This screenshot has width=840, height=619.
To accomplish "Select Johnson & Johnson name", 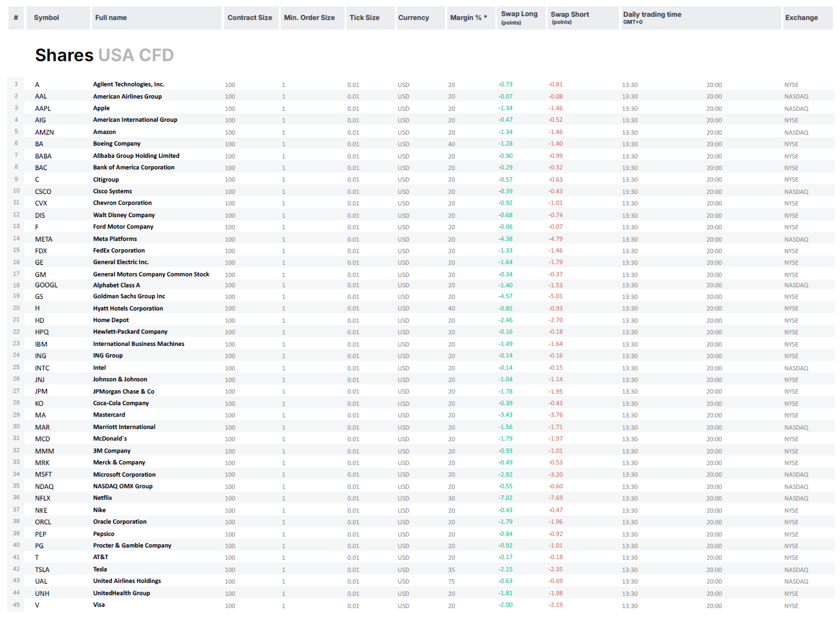I will click(x=120, y=379).
